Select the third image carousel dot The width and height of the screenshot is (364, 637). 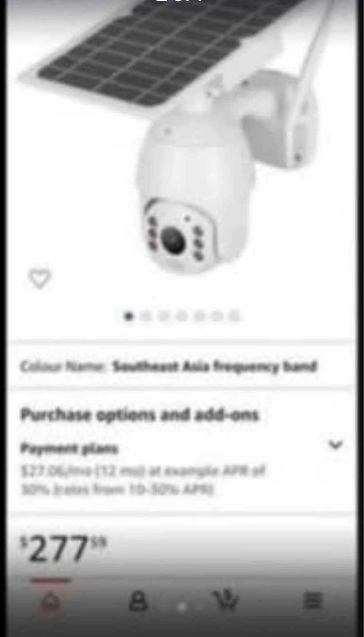coord(164,316)
